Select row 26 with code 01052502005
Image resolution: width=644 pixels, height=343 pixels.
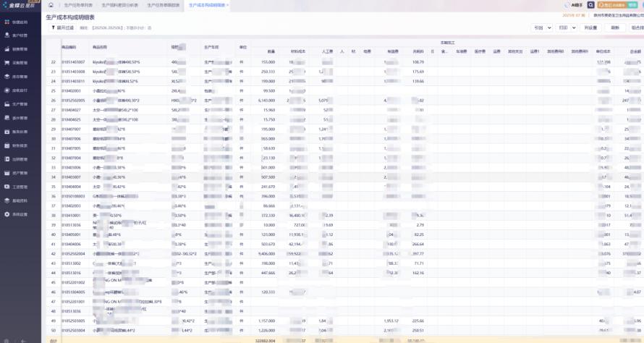[x=73, y=100]
